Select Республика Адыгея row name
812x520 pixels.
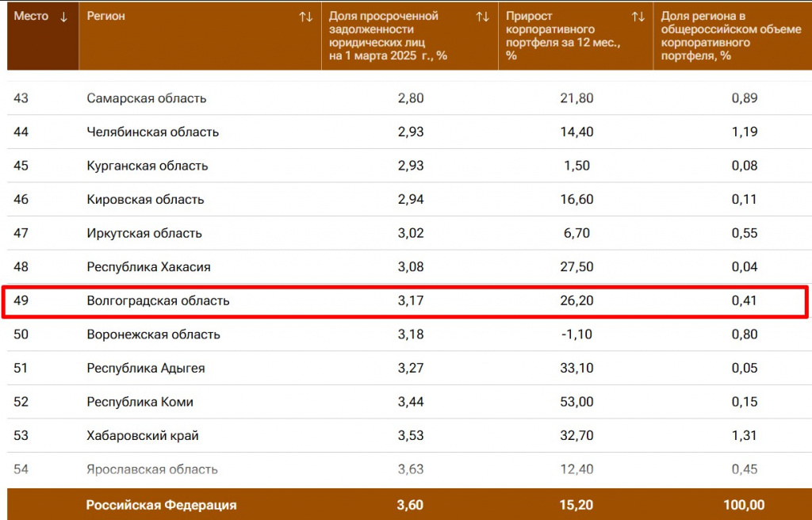click(x=146, y=368)
